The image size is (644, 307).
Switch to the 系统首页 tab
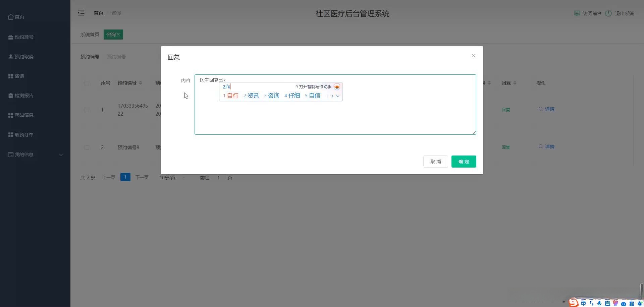pos(89,35)
